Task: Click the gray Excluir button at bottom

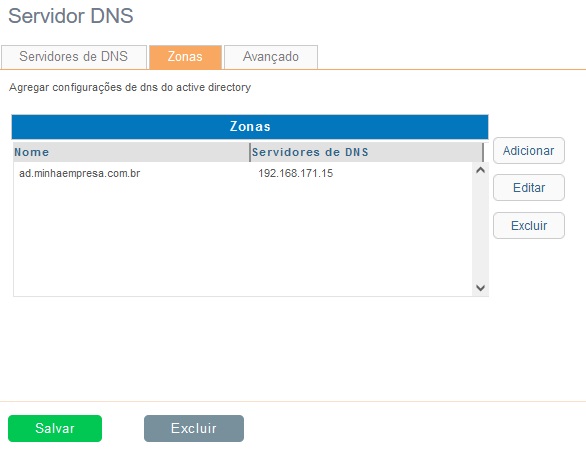Action: [x=194, y=428]
